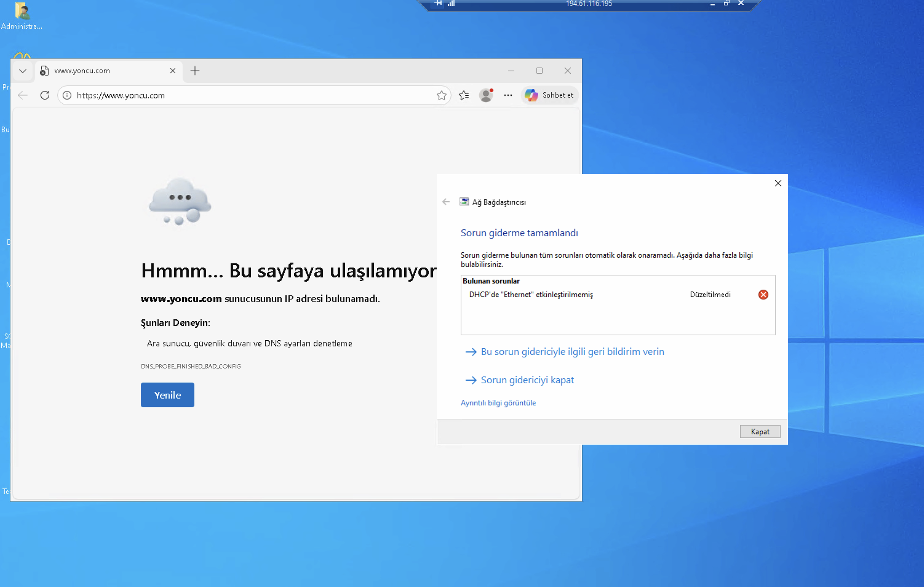Screen dimensions: 924x587
Task: Click the Kapat button in troubleshooter
Action: pos(760,431)
